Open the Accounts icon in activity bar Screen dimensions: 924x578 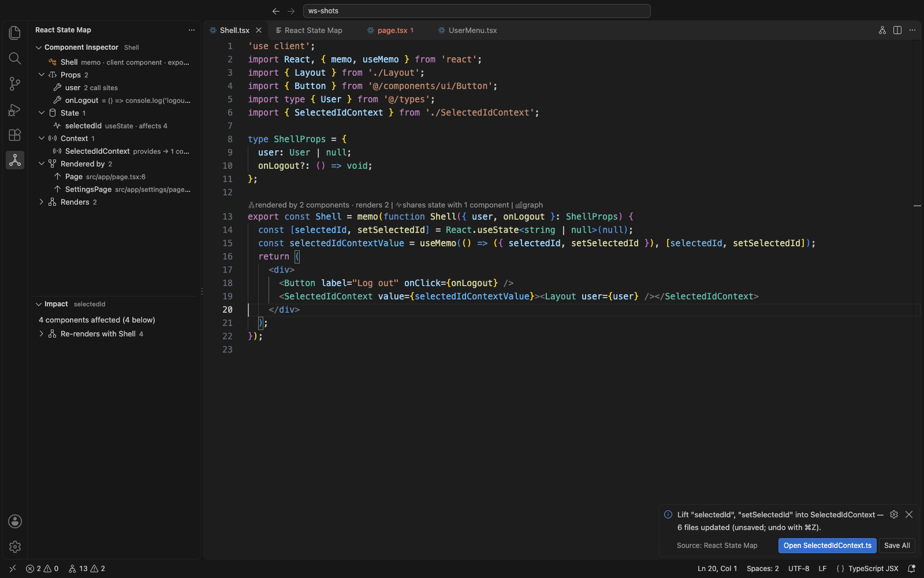click(x=15, y=521)
